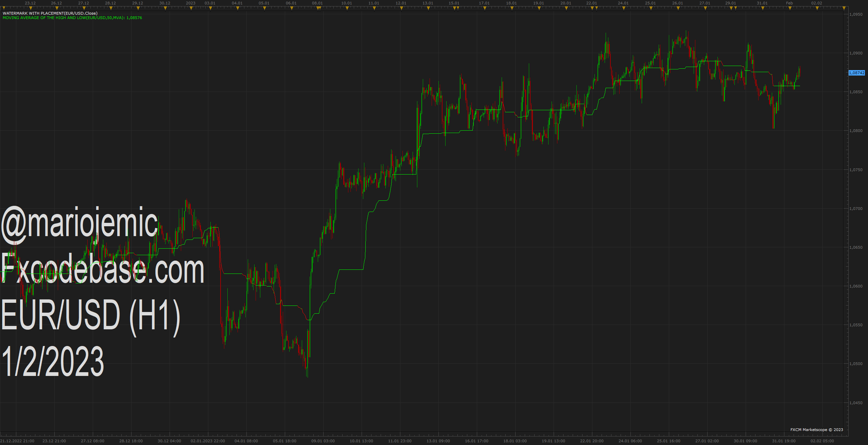Image resolution: width=868 pixels, height=445 pixels.
Task: Click the 24.01 day marker on top timeline
Action: pos(623,3)
